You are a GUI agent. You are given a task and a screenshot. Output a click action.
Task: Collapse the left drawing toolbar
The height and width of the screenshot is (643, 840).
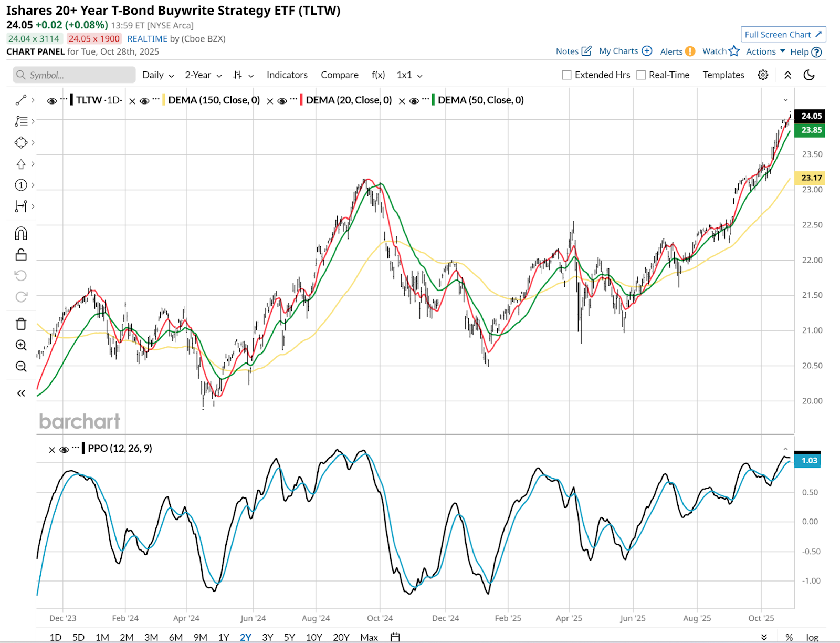point(21,393)
